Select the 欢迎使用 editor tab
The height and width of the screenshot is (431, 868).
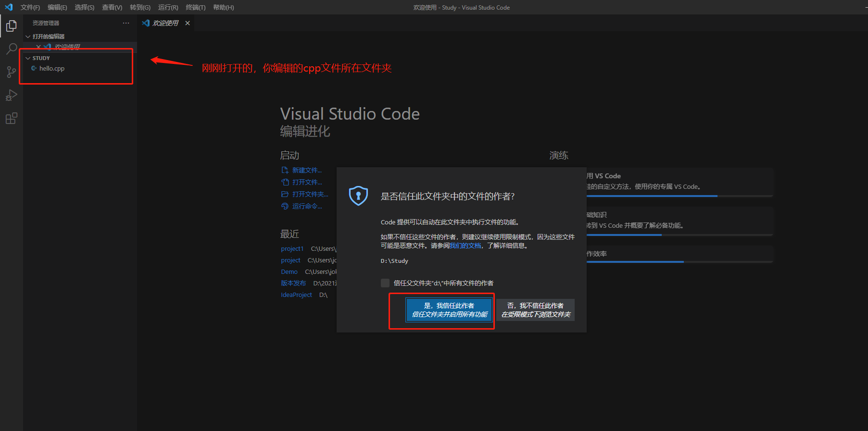click(x=165, y=23)
